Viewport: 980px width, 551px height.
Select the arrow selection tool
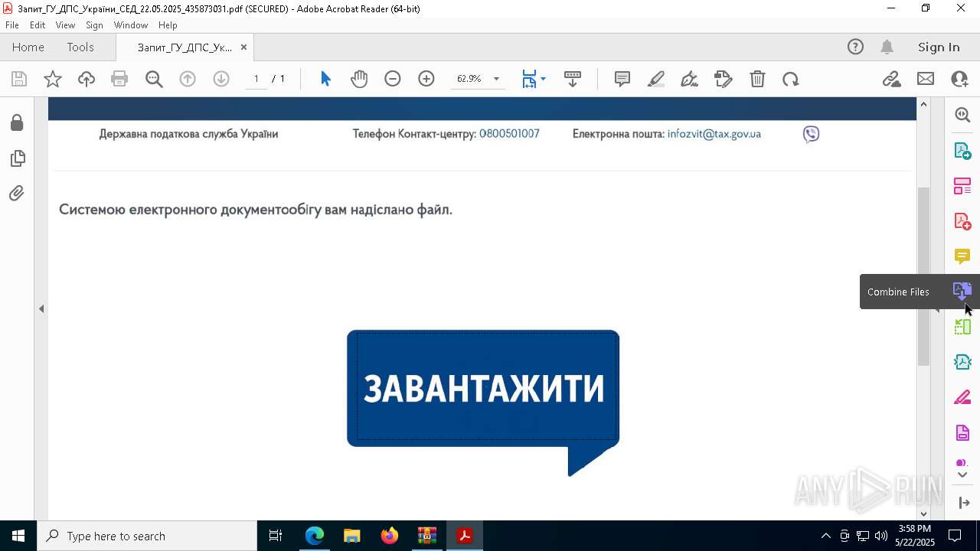[x=325, y=79]
